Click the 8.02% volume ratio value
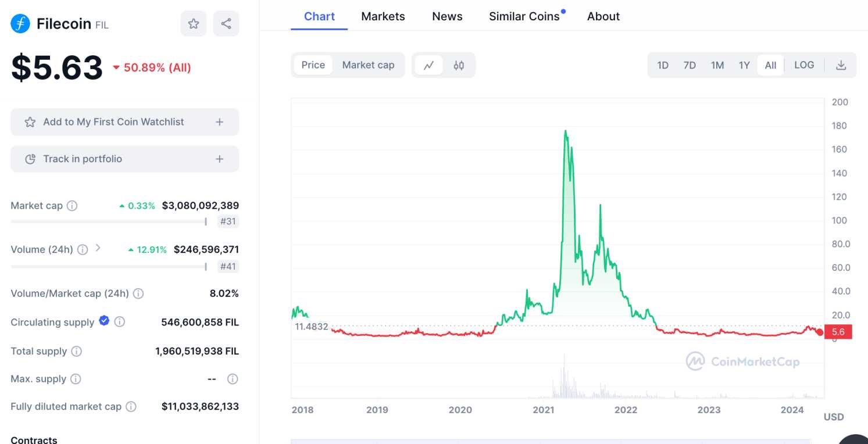 (224, 293)
